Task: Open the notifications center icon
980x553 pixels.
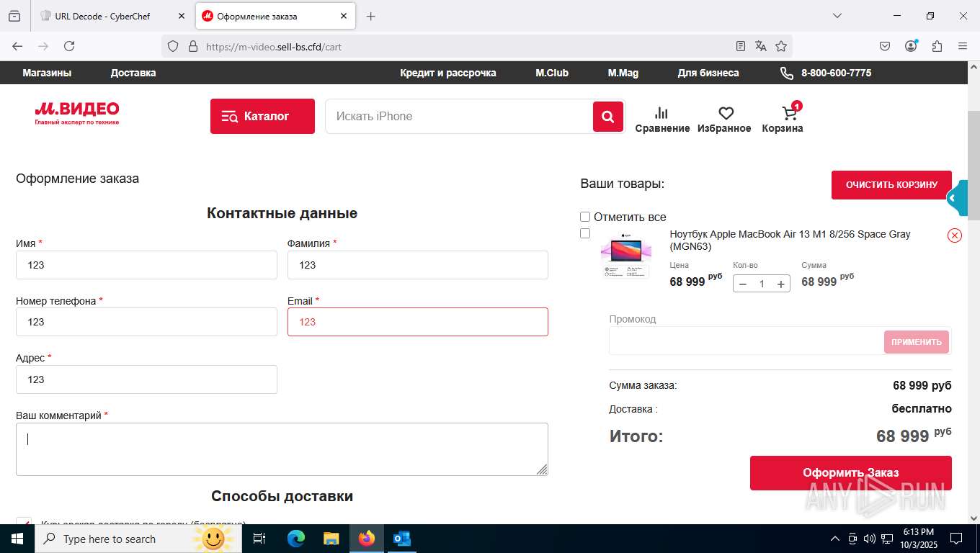Action: click(956, 539)
